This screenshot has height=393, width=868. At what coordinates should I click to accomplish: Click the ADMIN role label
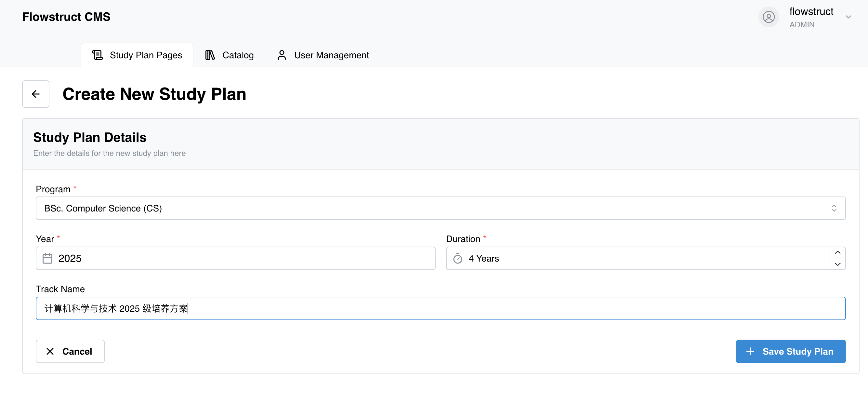click(x=802, y=25)
